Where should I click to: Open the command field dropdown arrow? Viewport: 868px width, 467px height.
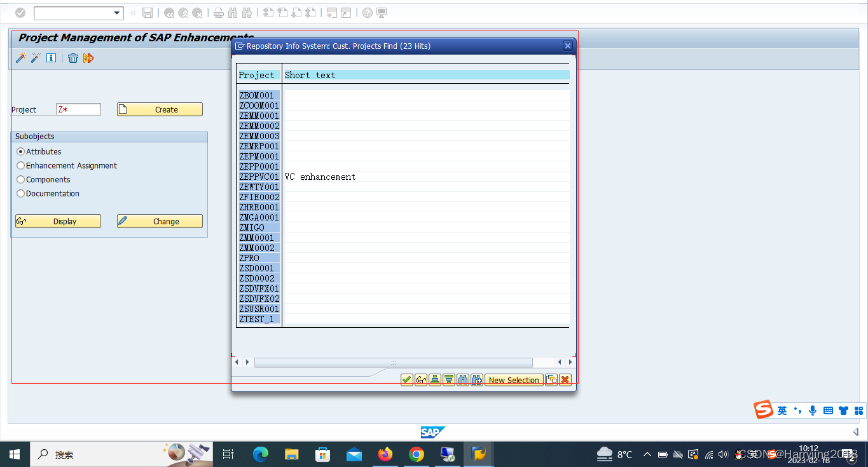click(117, 13)
